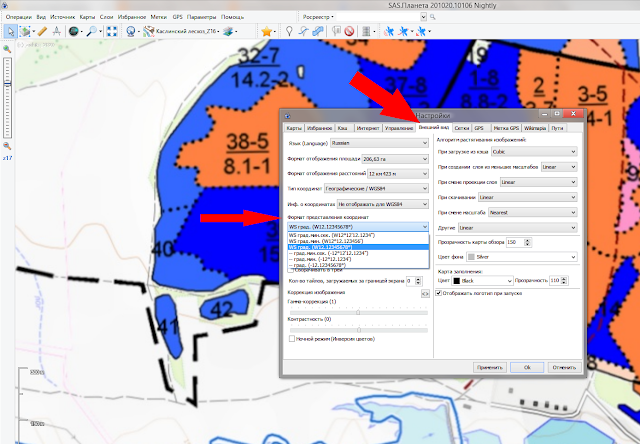
Task: Click the compass divider tool icon
Action: (57, 31)
